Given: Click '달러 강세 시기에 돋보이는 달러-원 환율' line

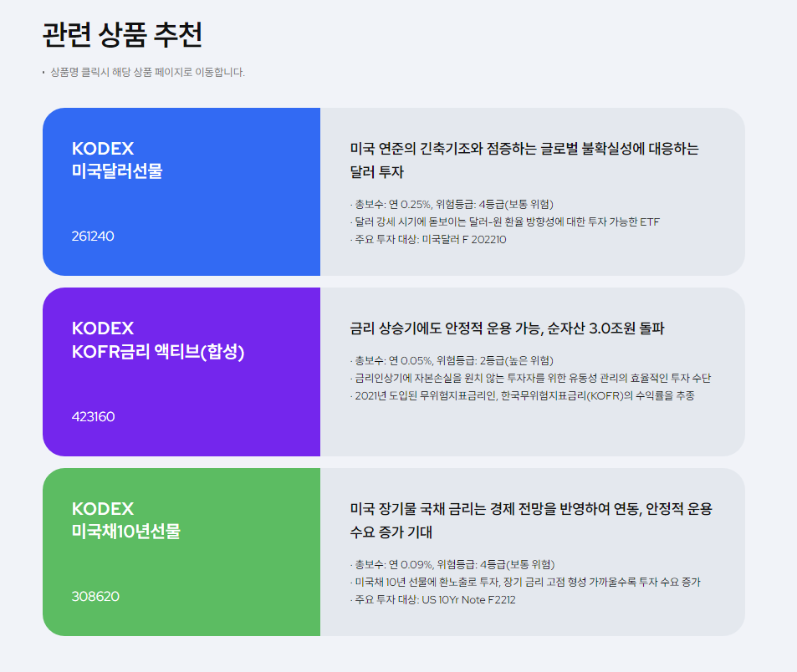Looking at the screenshot, I should click(x=505, y=222).
